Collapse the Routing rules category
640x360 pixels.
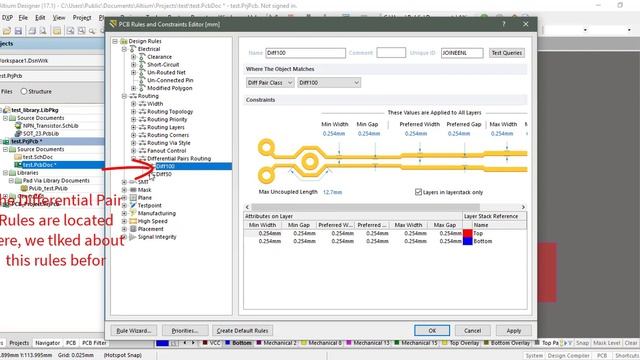[124, 96]
